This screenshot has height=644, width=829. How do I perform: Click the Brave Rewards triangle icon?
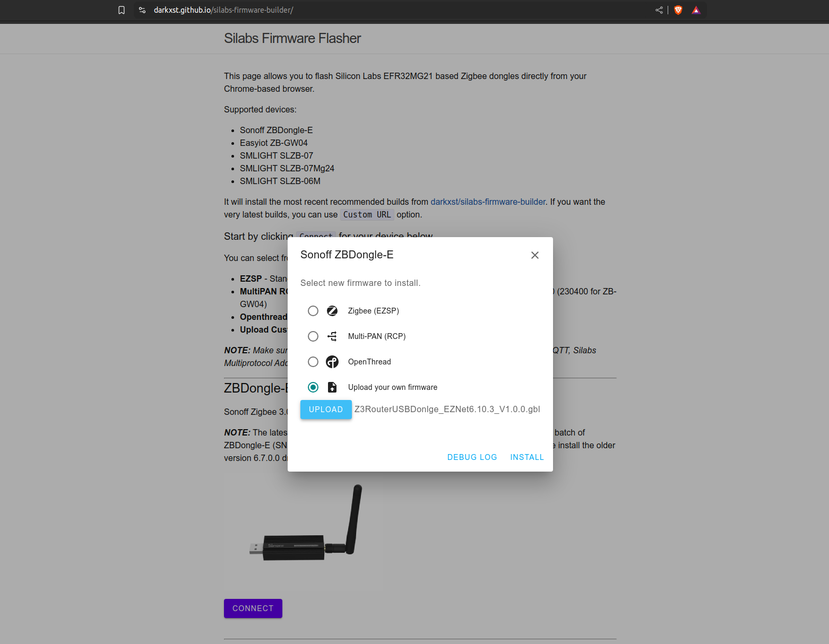[696, 10]
